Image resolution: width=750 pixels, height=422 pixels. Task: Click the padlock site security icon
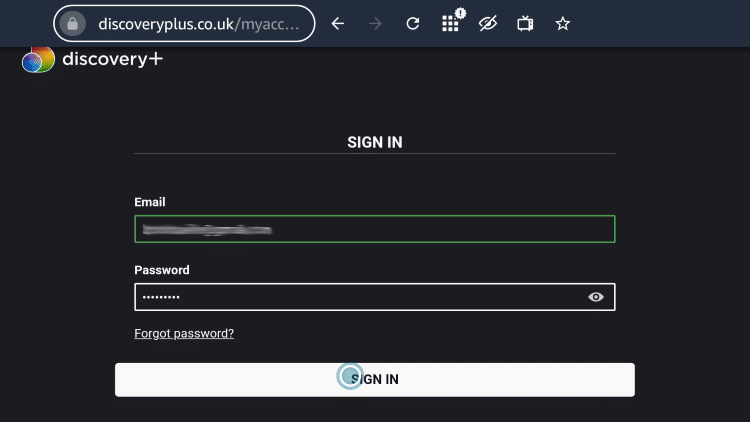72,23
